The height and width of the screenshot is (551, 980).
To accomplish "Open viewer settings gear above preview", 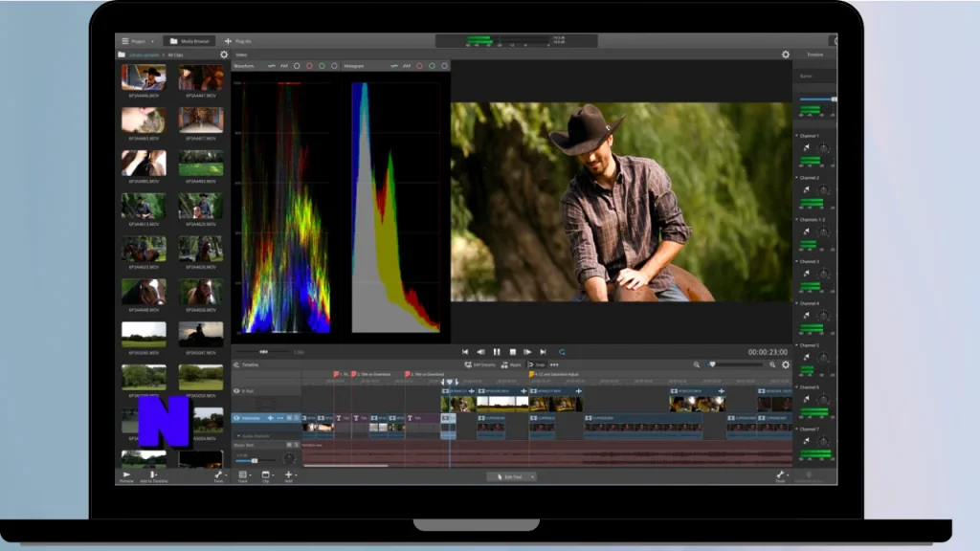I will point(786,55).
